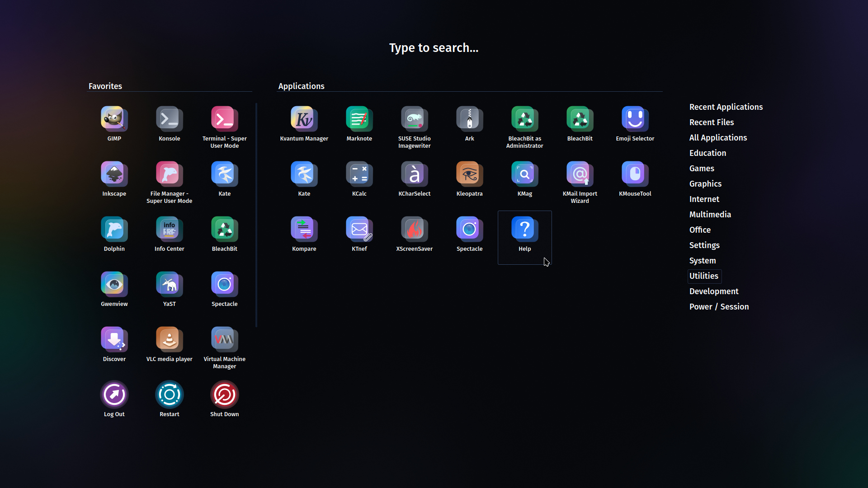Viewport: 868px width, 488px height.
Task: Show Recent Applications category
Action: 726,107
